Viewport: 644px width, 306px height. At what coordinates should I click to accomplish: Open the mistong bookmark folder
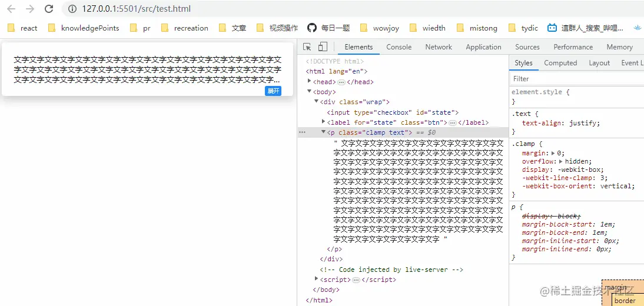pyautogui.click(x=477, y=28)
